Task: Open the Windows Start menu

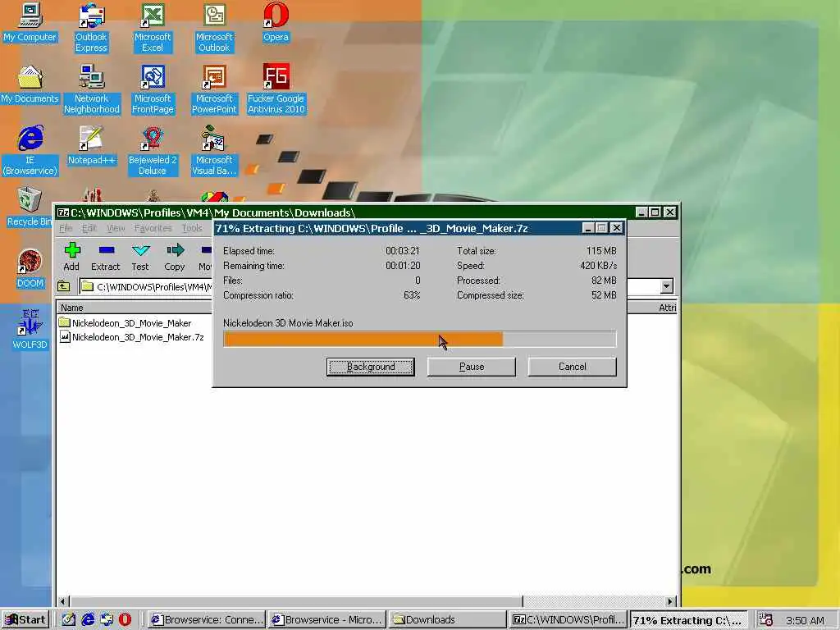Action: (x=25, y=620)
